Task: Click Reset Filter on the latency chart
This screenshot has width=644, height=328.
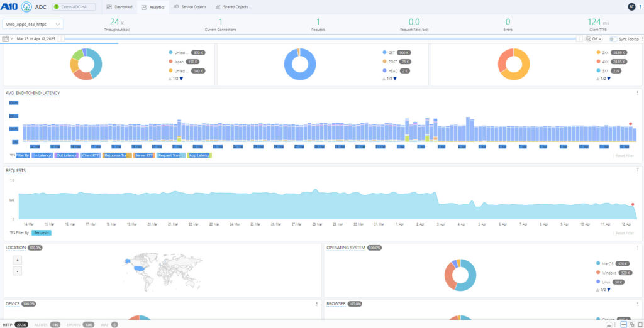Action: [625, 156]
